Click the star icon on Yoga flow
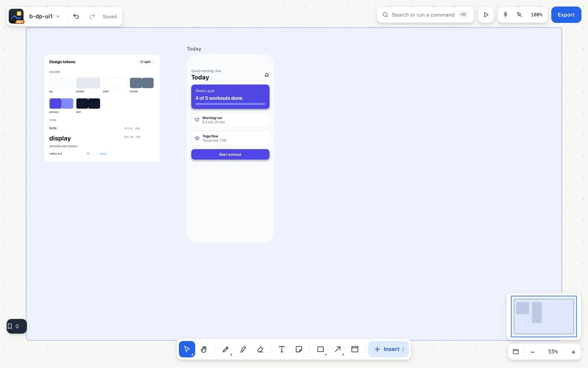This screenshot has width=588, height=368. point(197,138)
